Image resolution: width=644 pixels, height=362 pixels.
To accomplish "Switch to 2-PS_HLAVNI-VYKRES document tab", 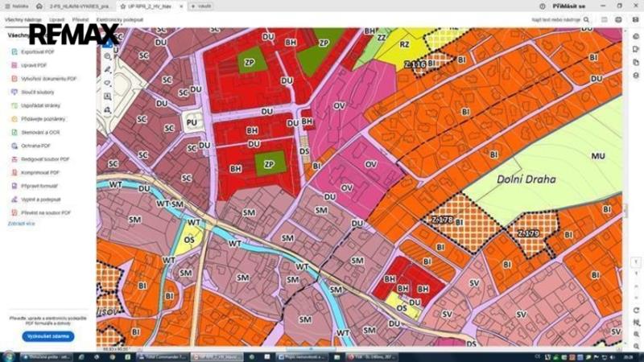I will click(x=80, y=6).
